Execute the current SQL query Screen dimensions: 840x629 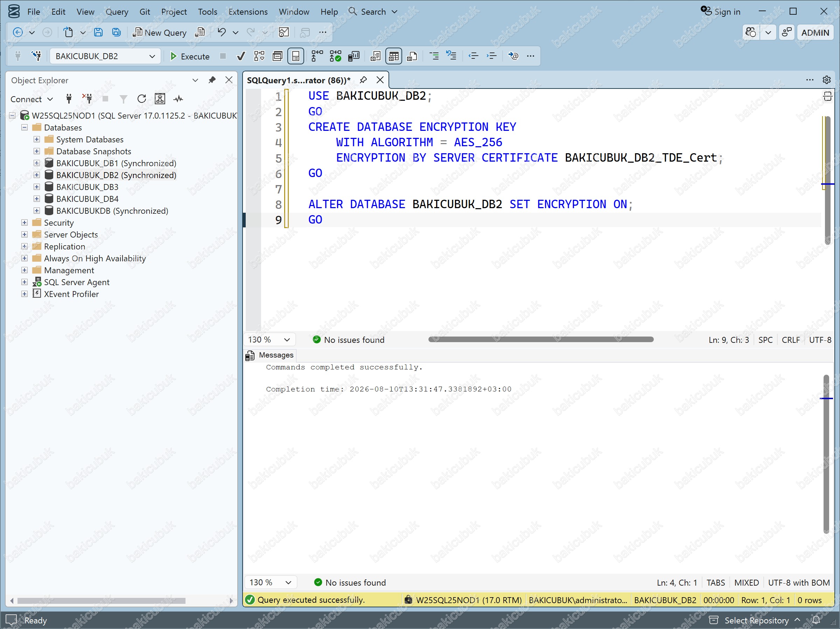(189, 56)
